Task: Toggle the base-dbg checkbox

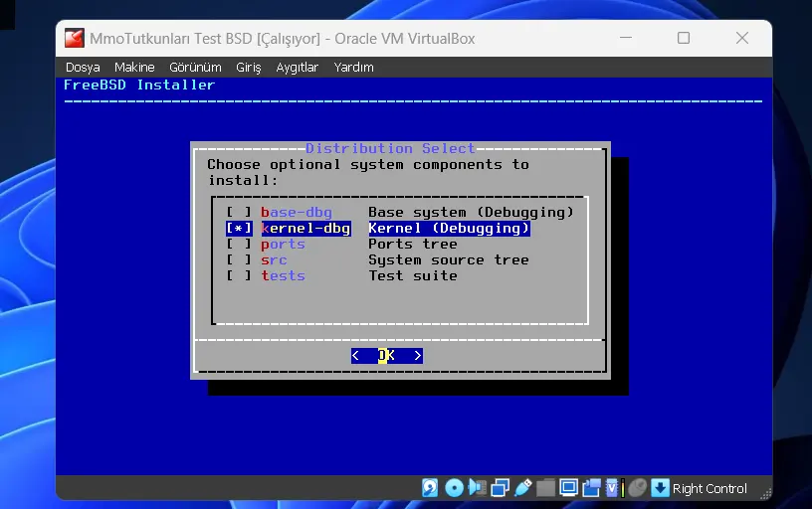Action: pos(239,212)
